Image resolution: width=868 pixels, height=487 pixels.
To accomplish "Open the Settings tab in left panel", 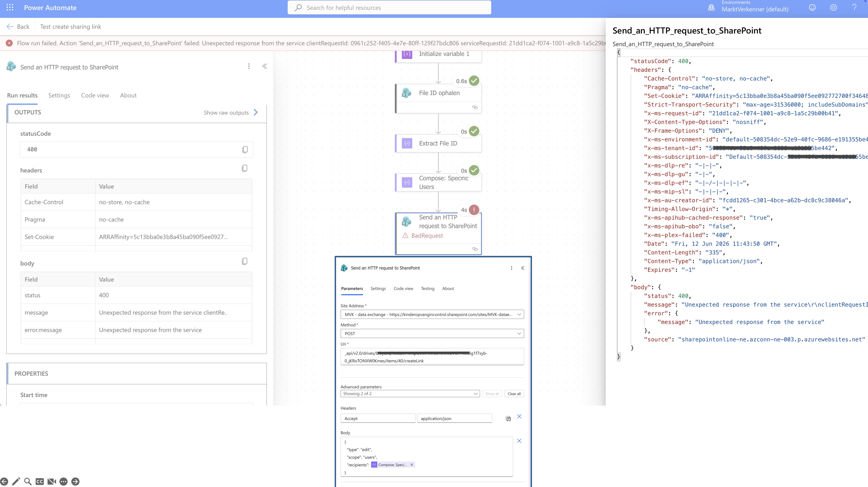I will (59, 95).
